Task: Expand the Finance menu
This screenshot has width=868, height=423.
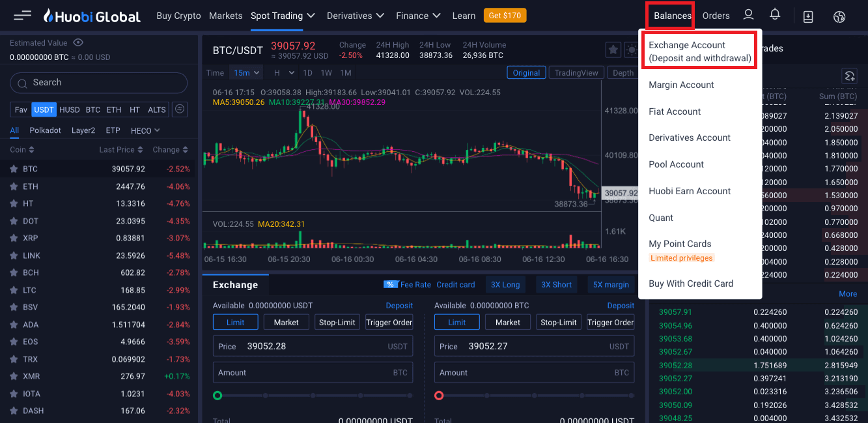Action: (418, 16)
